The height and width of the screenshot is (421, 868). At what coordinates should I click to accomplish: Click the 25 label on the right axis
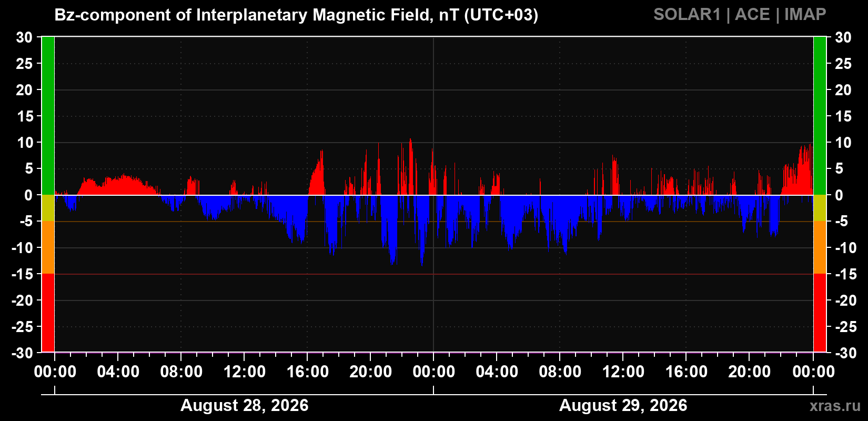click(x=843, y=64)
